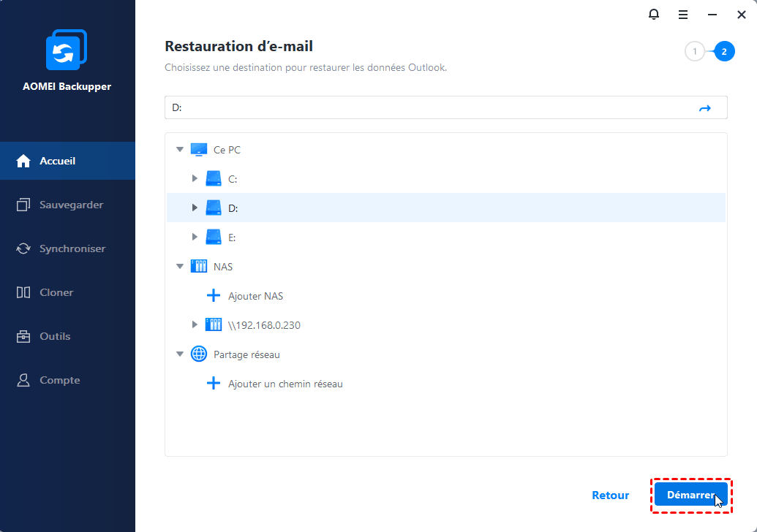
Task: Expand the E: drive node
Action: (195, 237)
